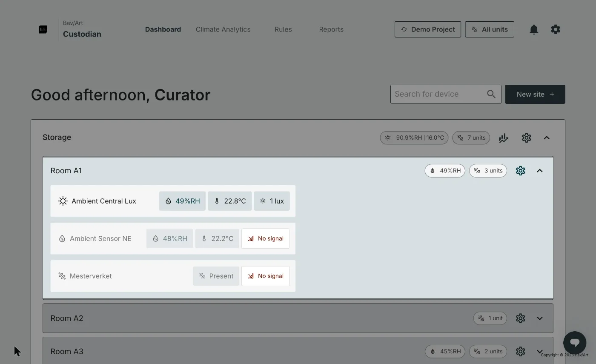Open notifications bell
This screenshot has width=596, height=364.
(x=534, y=29)
